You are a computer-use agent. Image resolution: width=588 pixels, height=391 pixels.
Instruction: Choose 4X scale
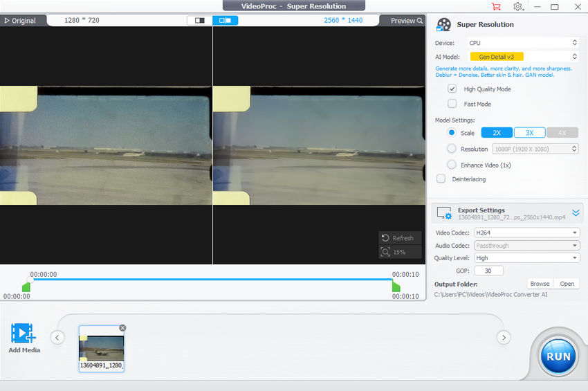click(562, 133)
